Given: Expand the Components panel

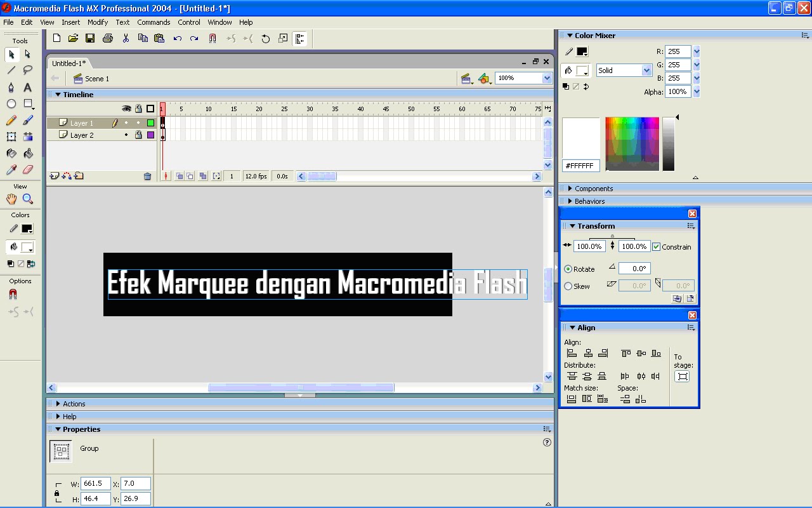Looking at the screenshot, I should [570, 189].
